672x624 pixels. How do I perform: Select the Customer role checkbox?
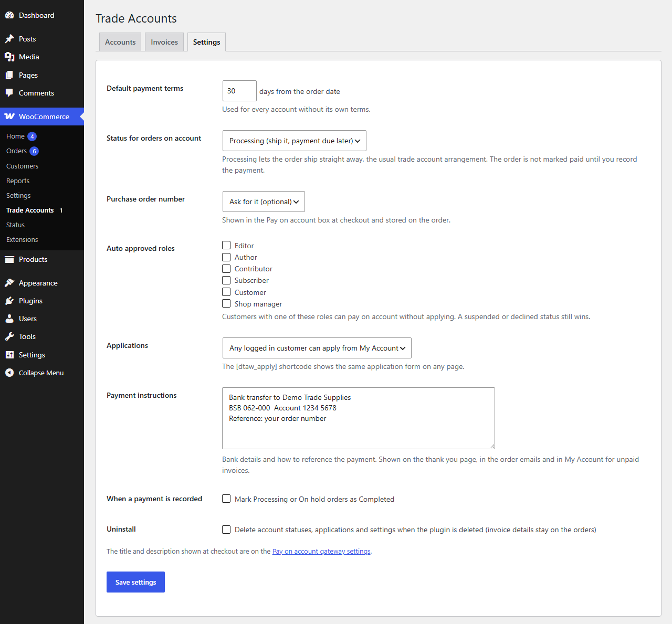226,292
